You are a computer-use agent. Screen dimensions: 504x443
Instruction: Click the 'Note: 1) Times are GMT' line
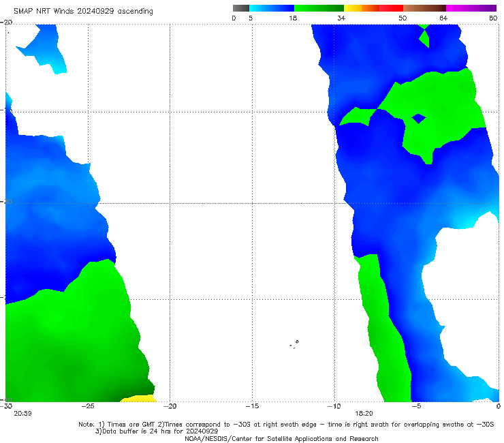[x=286, y=425]
